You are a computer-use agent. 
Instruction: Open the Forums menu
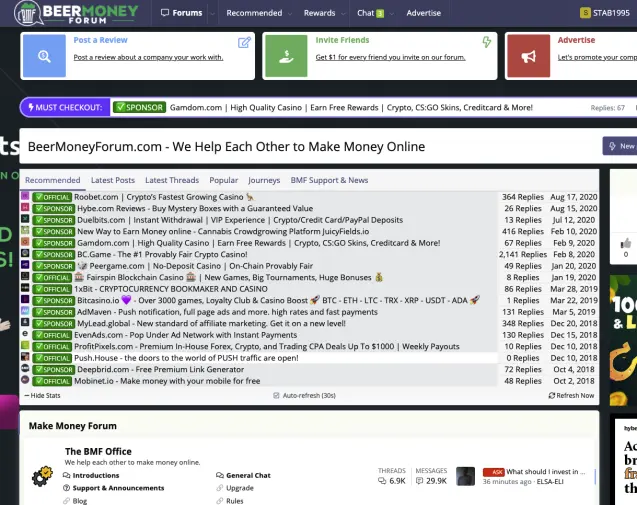[x=182, y=13]
